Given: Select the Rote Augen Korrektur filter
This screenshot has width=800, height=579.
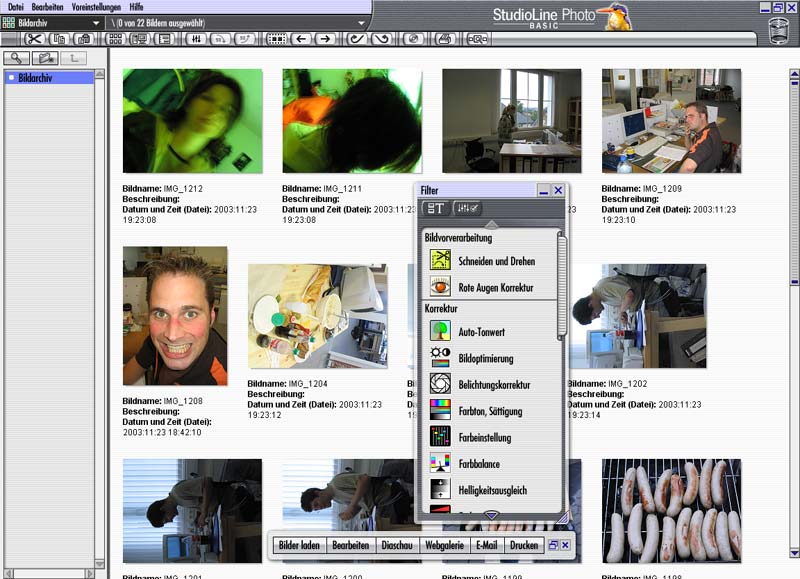Looking at the screenshot, I should (x=482, y=287).
